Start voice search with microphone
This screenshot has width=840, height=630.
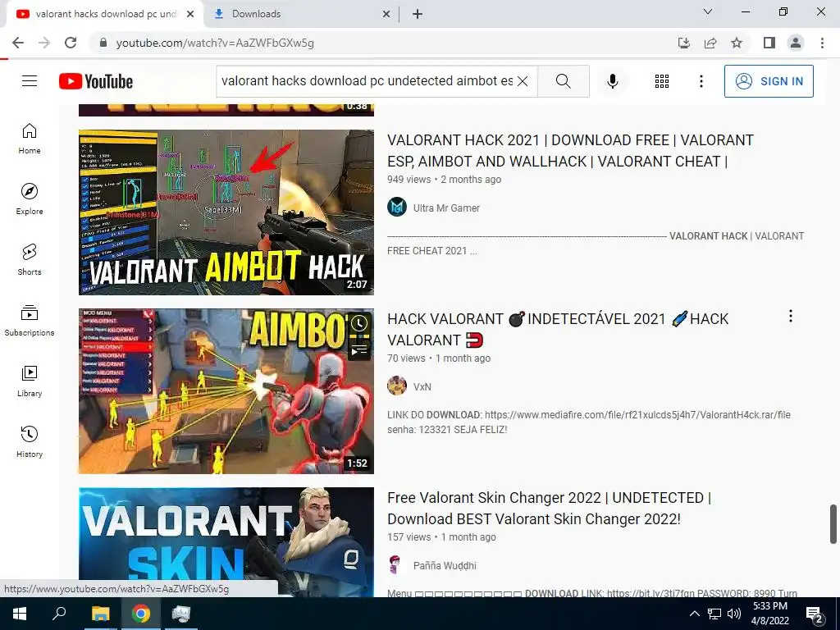612,81
